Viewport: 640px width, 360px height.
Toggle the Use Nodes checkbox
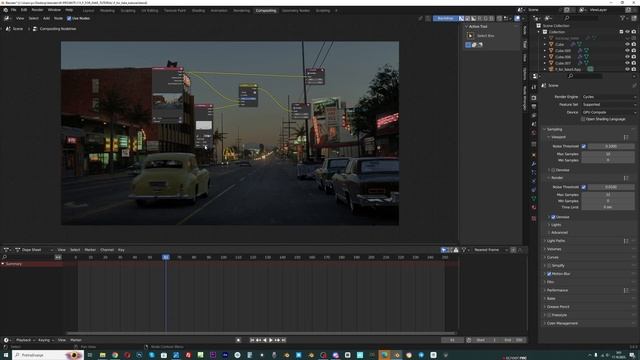click(x=69, y=18)
